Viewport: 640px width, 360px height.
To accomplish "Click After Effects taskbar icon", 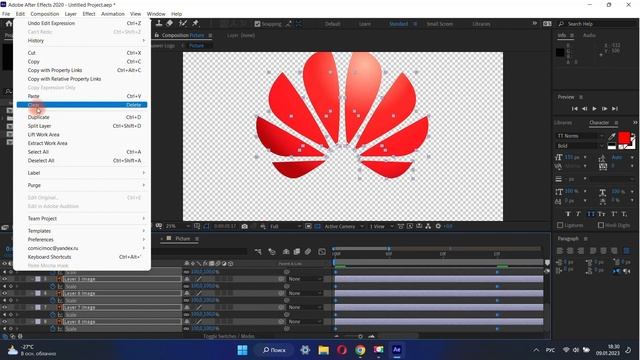I will tap(396, 350).
